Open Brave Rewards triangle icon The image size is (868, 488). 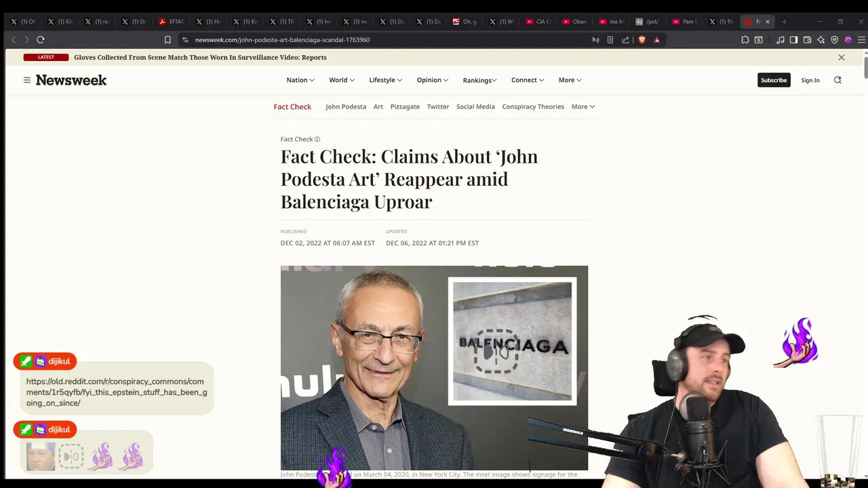[x=656, y=40]
